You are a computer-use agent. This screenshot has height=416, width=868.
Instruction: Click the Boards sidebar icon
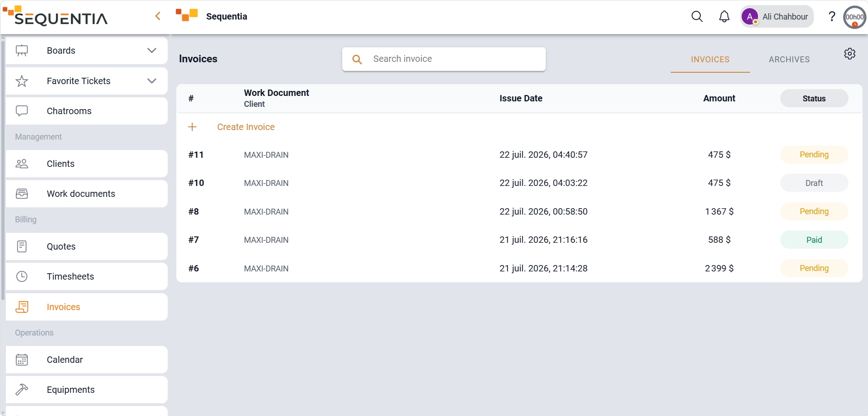pyautogui.click(x=22, y=50)
